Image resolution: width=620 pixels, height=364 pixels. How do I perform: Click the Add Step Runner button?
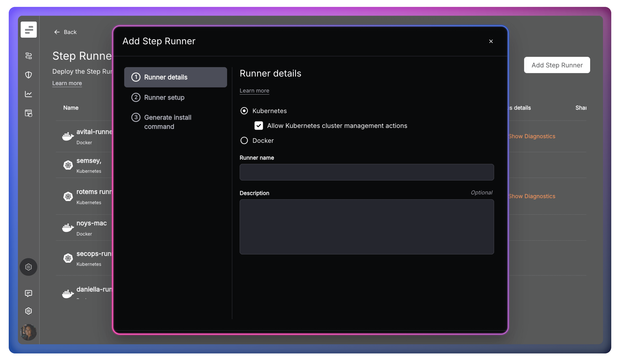(557, 65)
